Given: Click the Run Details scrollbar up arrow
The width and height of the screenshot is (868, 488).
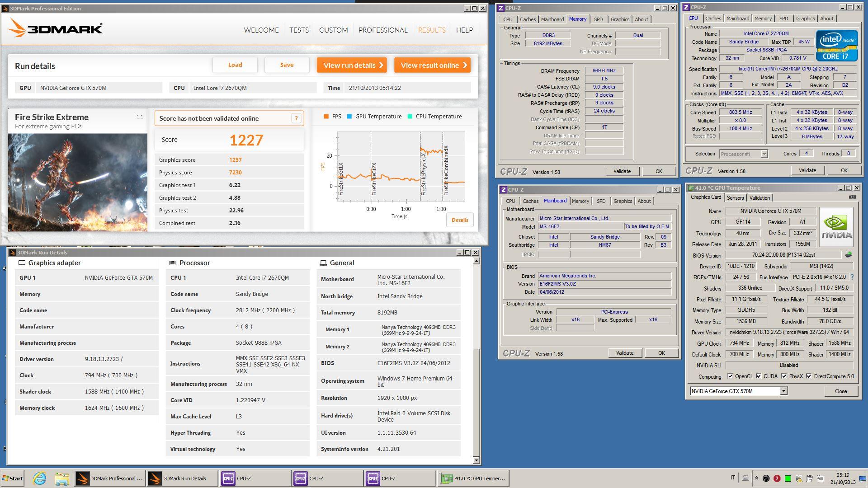Looking at the screenshot, I should pos(476,261).
